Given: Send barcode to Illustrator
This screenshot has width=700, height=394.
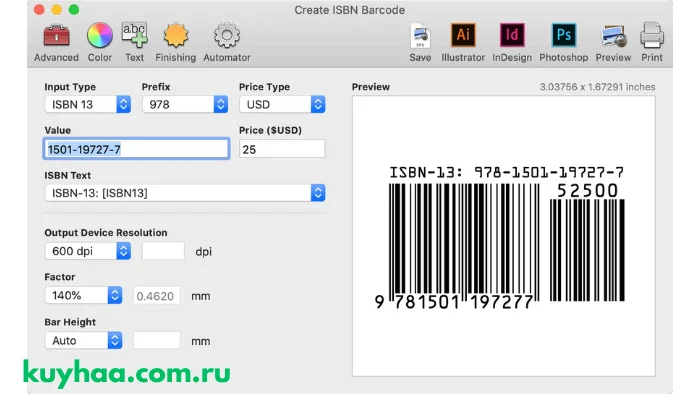Looking at the screenshot, I should 463,35.
